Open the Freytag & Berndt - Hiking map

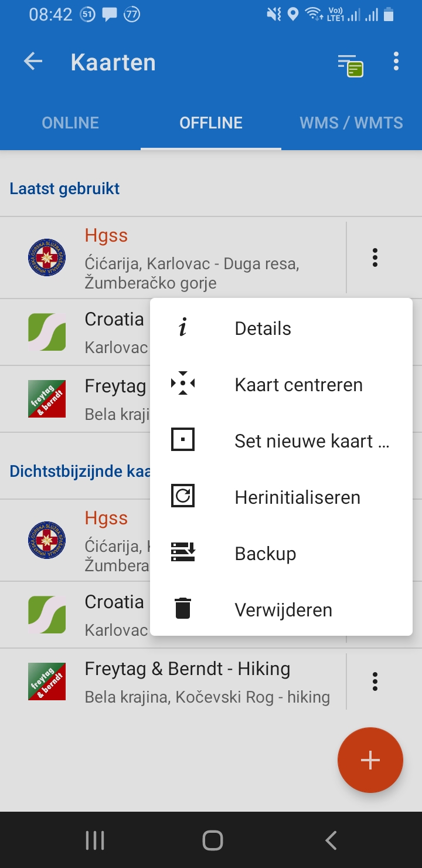(188, 681)
